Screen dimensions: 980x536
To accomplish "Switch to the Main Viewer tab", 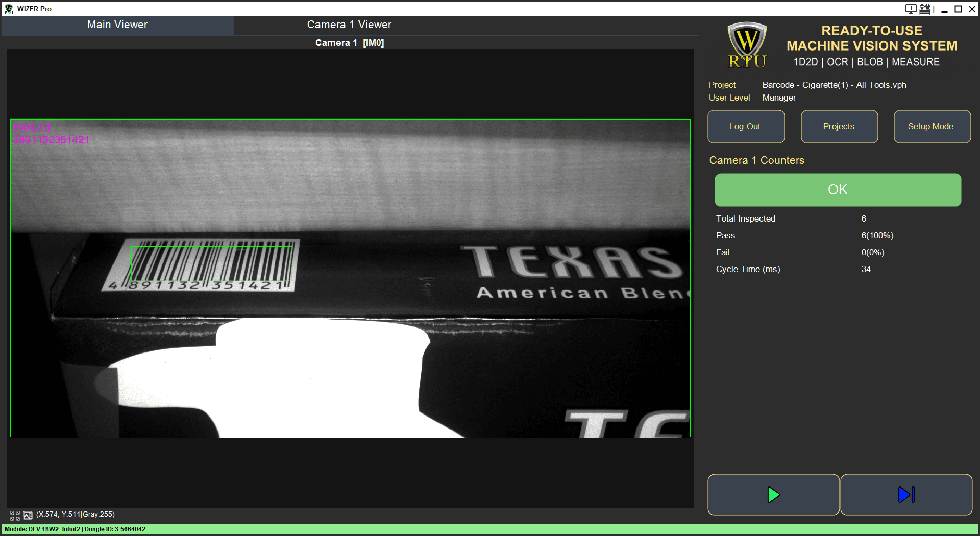I will (x=117, y=25).
